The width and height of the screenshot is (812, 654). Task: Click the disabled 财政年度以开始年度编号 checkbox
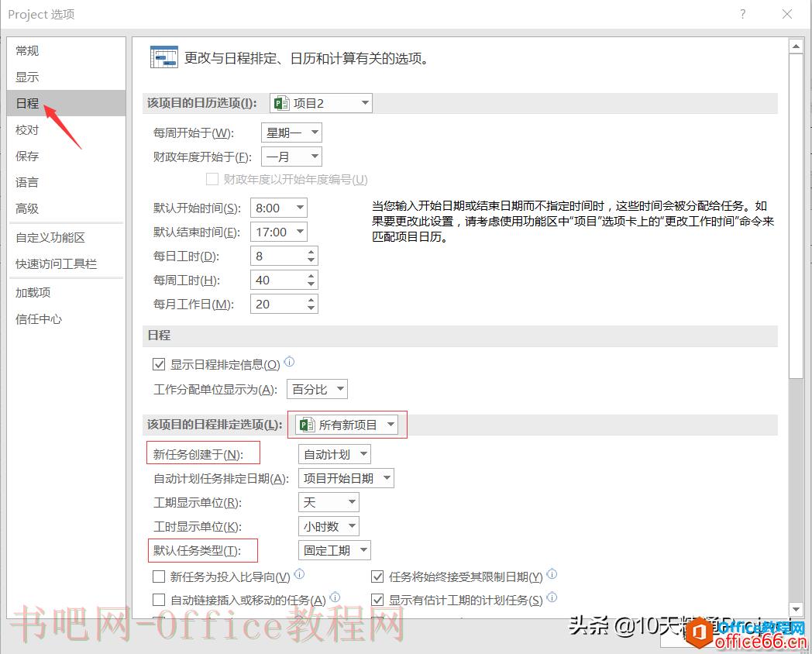click(212, 179)
